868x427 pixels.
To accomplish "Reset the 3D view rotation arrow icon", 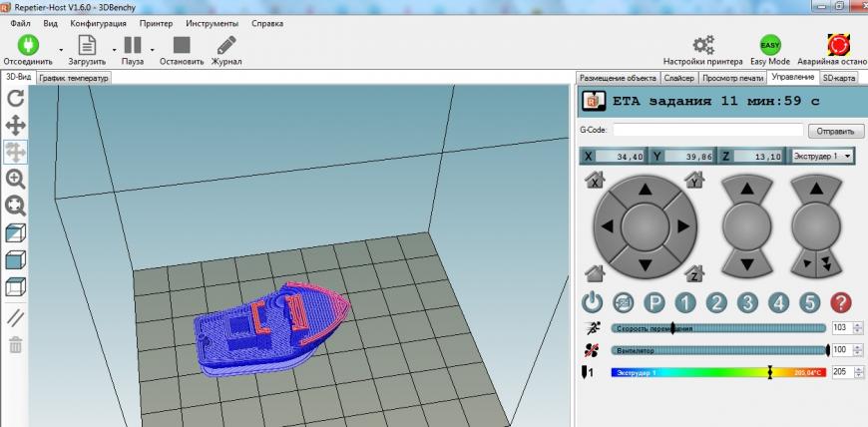I will coord(16,99).
